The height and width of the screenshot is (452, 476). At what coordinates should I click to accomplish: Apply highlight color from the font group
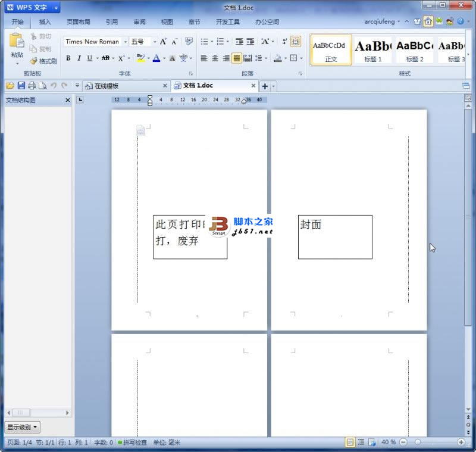140,58
